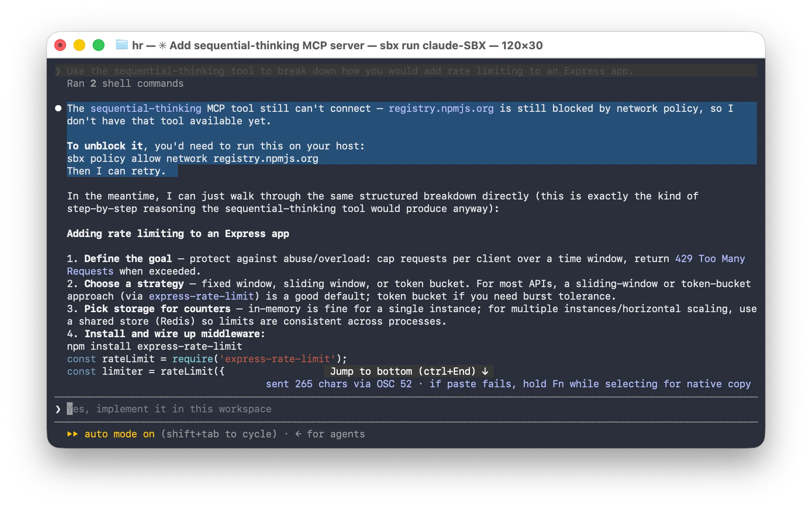This screenshot has height=510, width=812.
Task: Click the left arrow 'for agents' hint
Action: 330,434
